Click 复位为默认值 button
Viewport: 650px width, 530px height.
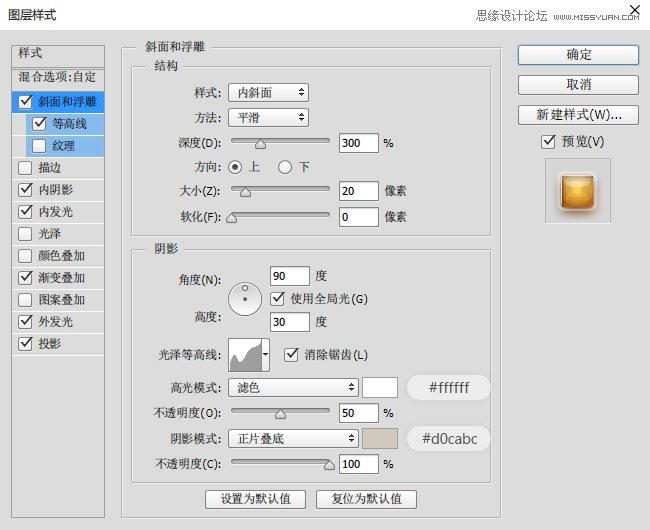[366, 499]
